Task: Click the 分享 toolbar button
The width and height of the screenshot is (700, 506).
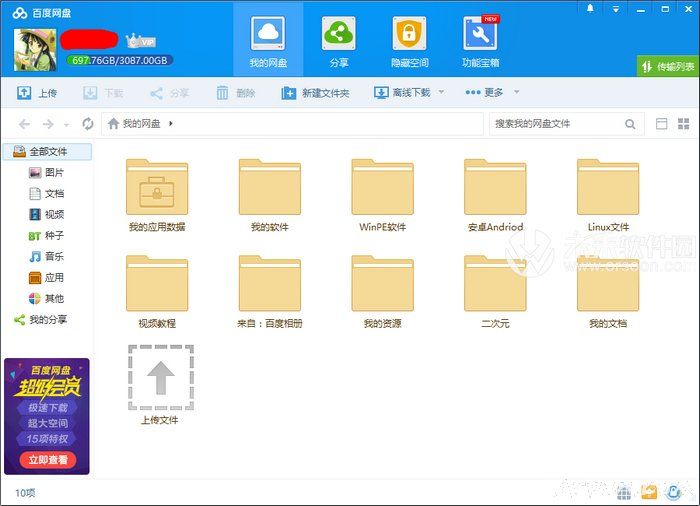Action: tap(169, 93)
